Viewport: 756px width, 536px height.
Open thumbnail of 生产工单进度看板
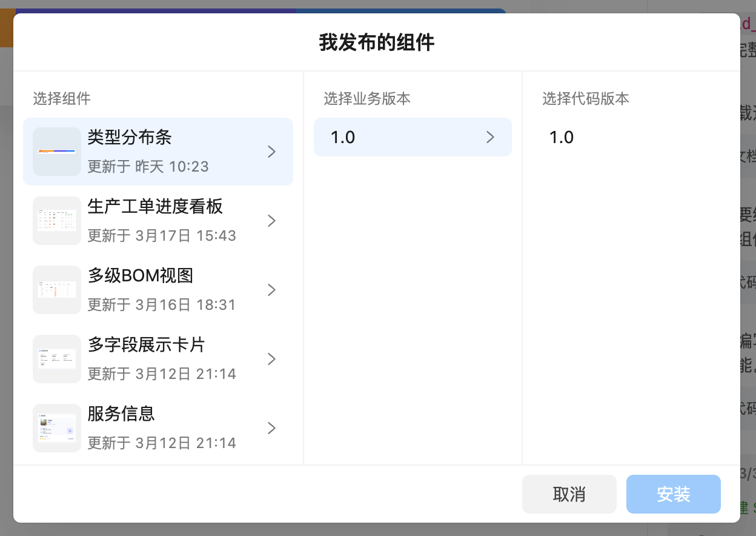point(57,221)
